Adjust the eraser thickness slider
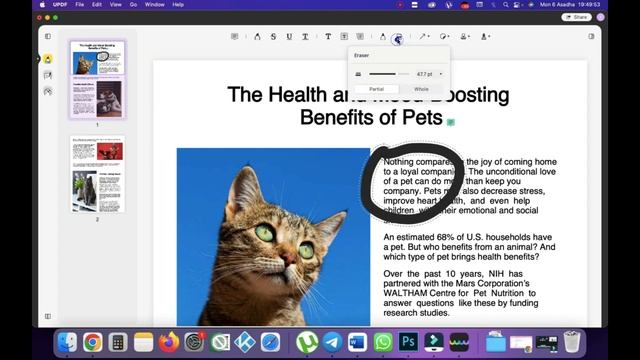This screenshot has width=640, height=360. pyautogui.click(x=389, y=74)
